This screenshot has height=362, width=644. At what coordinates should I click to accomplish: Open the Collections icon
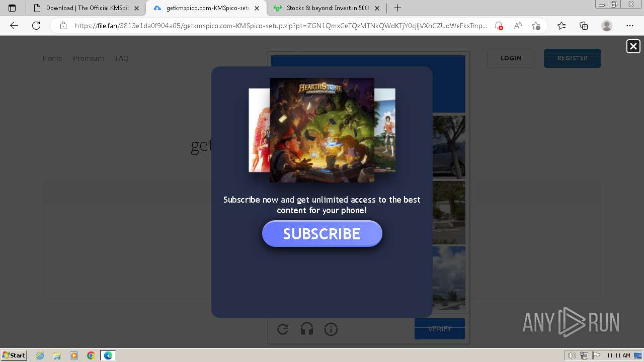tap(584, 26)
